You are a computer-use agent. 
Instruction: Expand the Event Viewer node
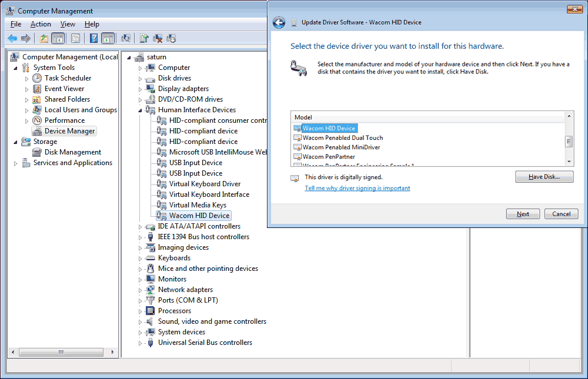pos(26,89)
